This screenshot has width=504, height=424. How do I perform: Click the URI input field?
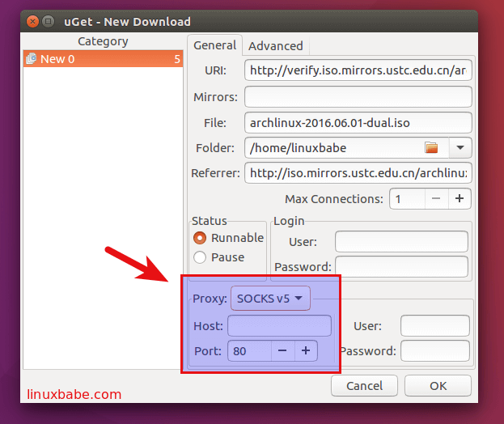[x=358, y=70]
